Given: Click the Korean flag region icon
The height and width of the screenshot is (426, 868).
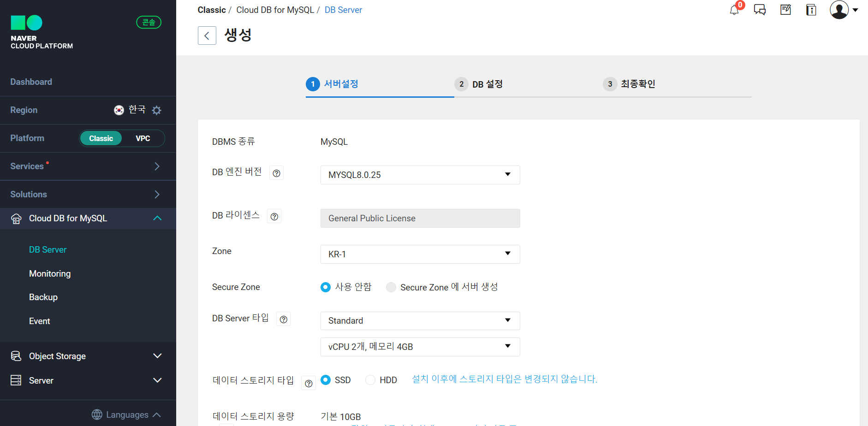Looking at the screenshot, I should pos(119,110).
